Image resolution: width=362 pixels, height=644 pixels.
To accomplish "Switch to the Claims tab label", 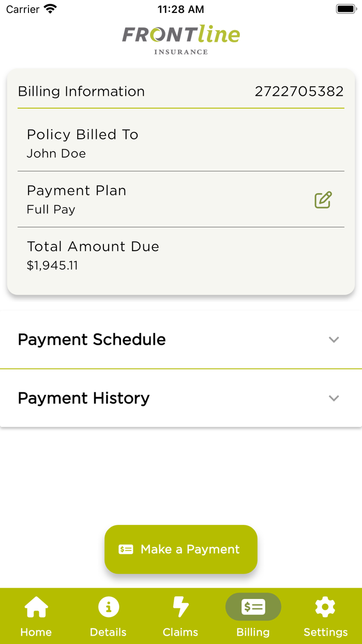I will coord(180,632).
